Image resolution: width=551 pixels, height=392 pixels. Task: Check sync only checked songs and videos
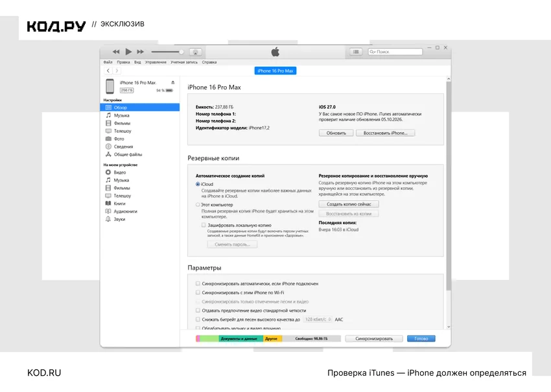point(198,301)
